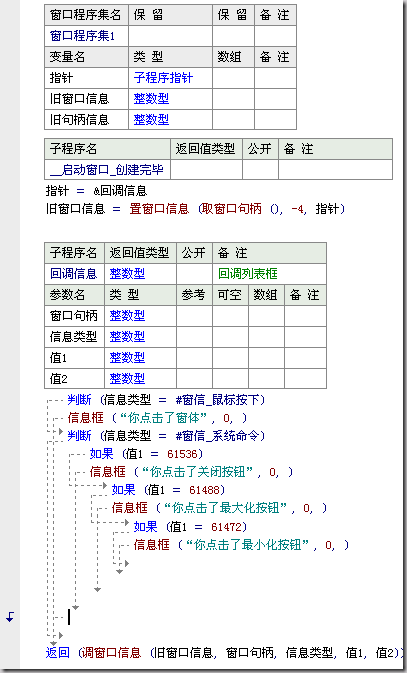Viewport: 407px width, 673px height.
Task: Select variable name 旧句柄信息
Action: [x=79, y=120]
